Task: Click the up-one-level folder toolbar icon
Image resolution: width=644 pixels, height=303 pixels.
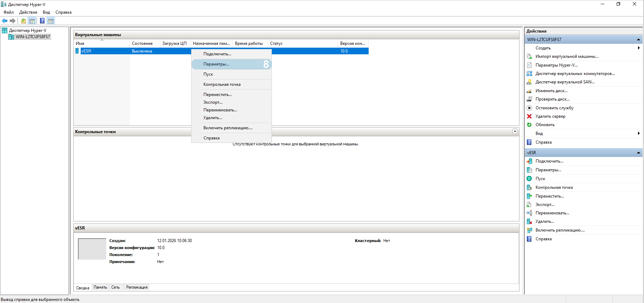Action: click(x=24, y=21)
